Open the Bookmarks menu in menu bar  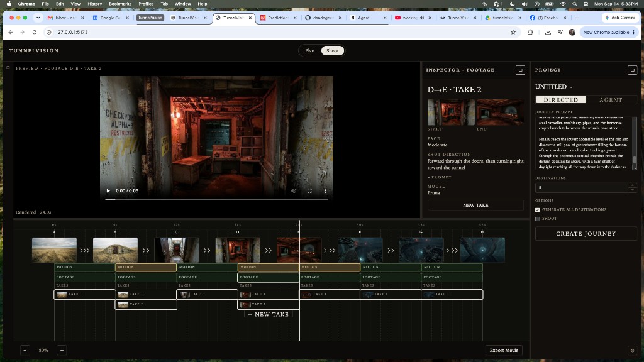(120, 4)
